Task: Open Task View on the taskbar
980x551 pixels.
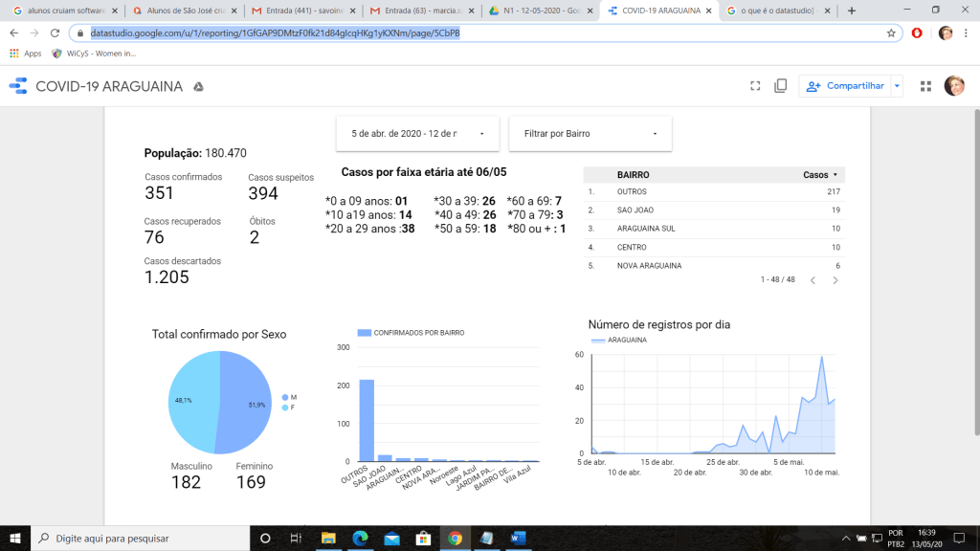Action: pos(296,538)
